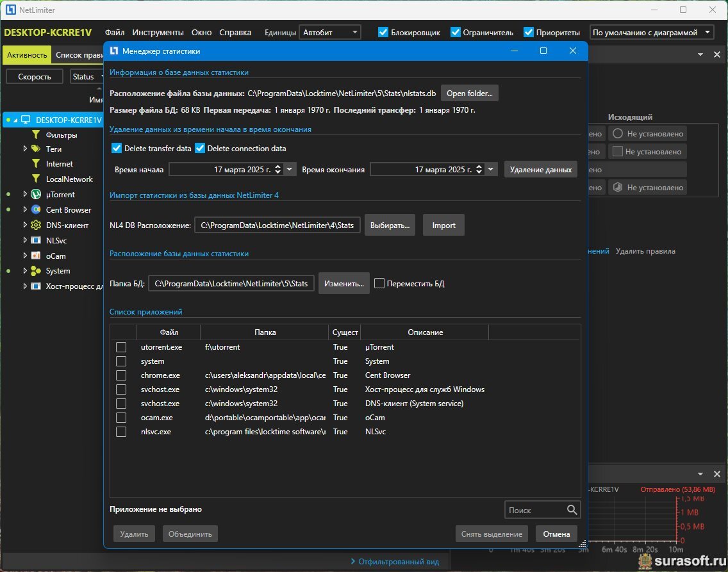
Task: Click the NL4 DB Расположение path field
Action: tap(277, 225)
